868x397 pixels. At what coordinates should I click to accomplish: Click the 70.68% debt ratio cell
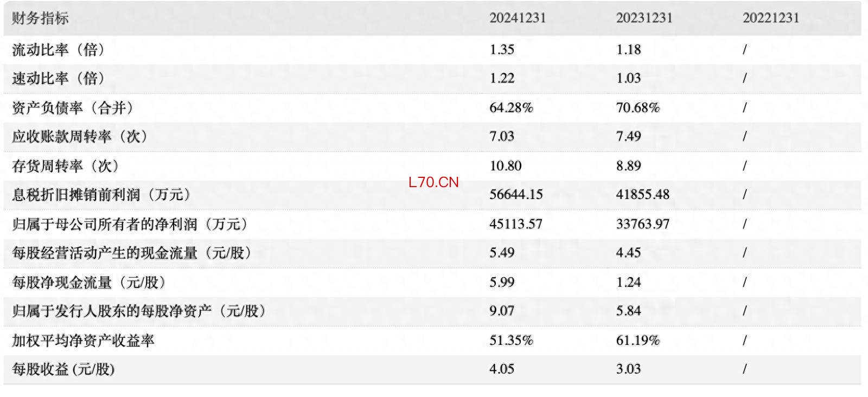click(x=637, y=108)
